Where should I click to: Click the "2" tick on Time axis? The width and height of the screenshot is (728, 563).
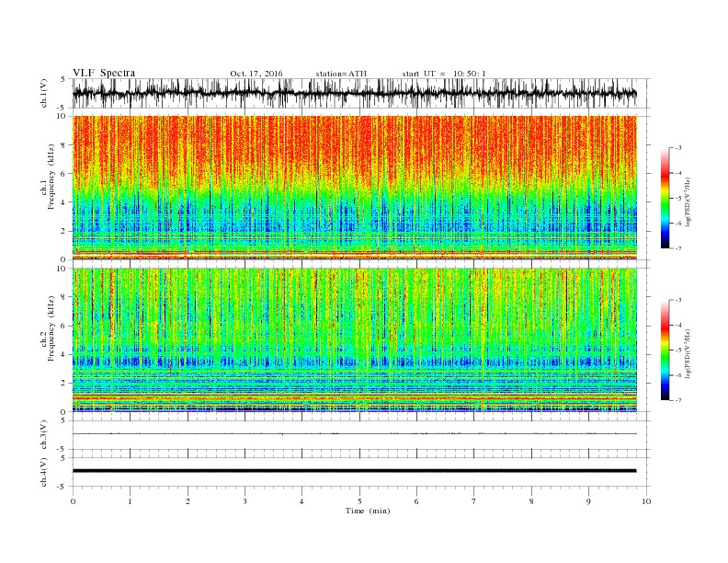coord(188,501)
